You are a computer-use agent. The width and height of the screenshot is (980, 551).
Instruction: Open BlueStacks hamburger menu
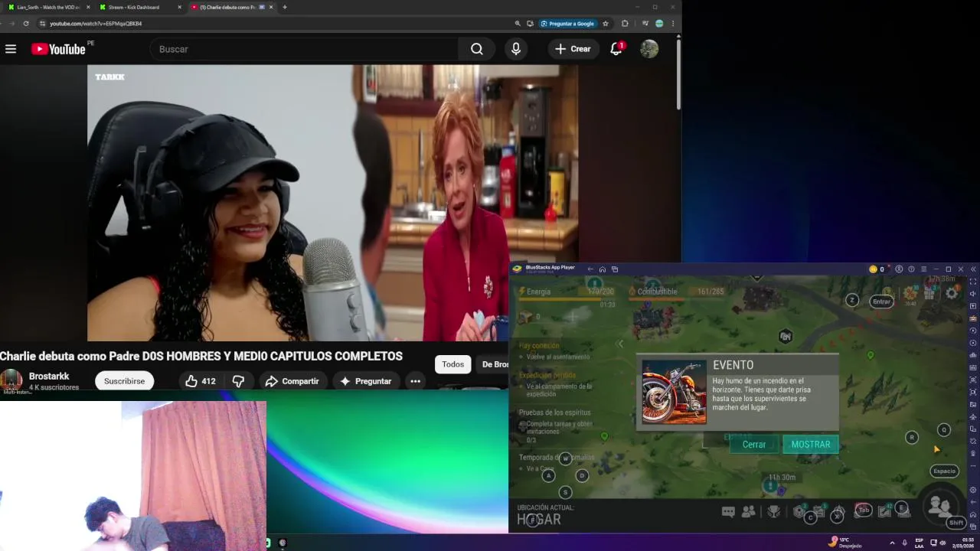[x=923, y=269]
